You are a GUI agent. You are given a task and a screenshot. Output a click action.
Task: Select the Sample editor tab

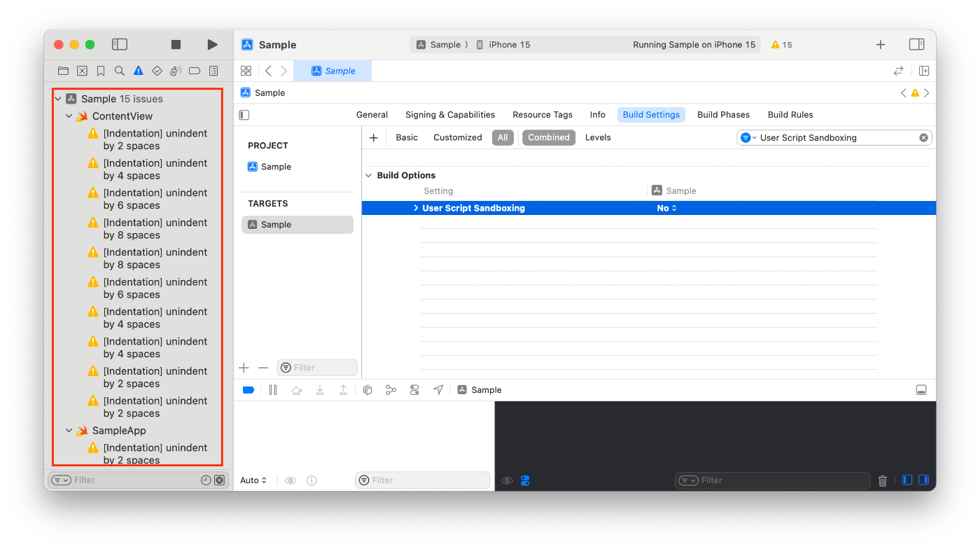[x=332, y=71]
